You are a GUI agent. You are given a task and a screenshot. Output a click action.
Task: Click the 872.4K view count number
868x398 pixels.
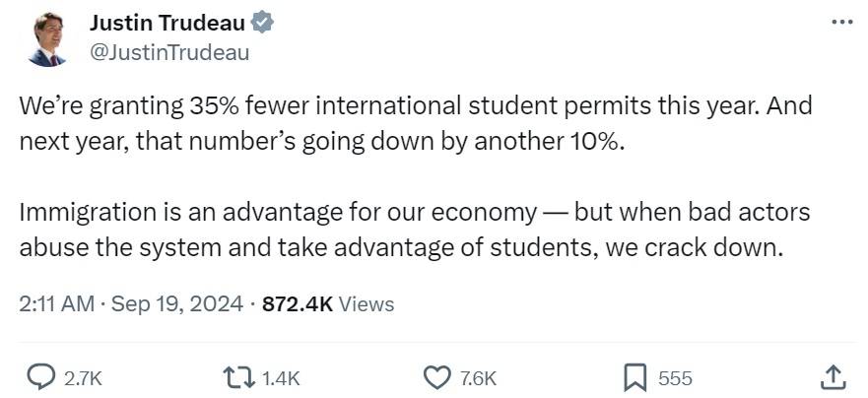[x=297, y=304]
